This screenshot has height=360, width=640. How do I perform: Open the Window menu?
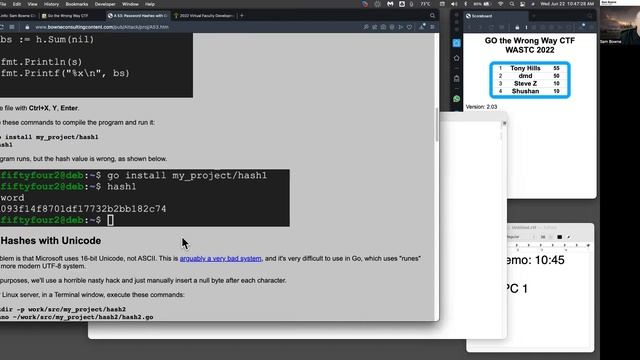130,4
